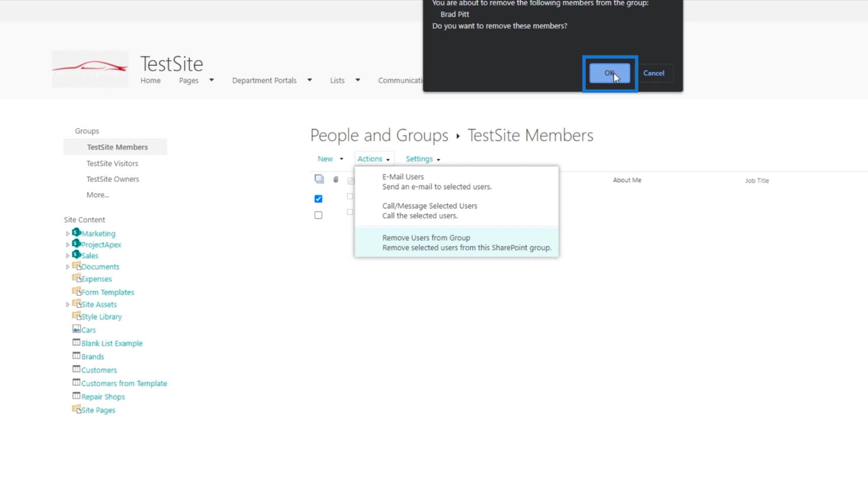The image size is (868, 489).
Task: Click the Site Pages library icon
Action: coord(76,409)
